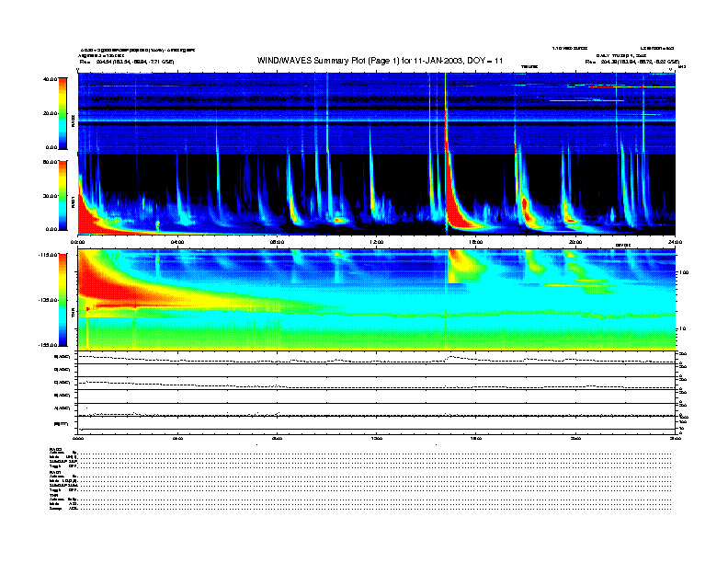Click the RAD2 color scale bar
The height and width of the screenshot is (563, 728).
click(63, 113)
